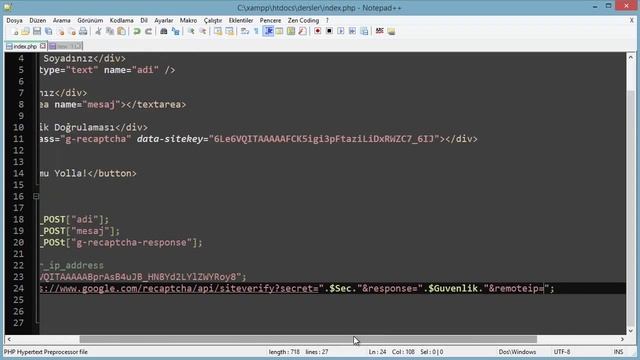This screenshot has width=640, height=360.
Task: Play back the recorded macro icon
Action: pyautogui.click(x=340, y=31)
